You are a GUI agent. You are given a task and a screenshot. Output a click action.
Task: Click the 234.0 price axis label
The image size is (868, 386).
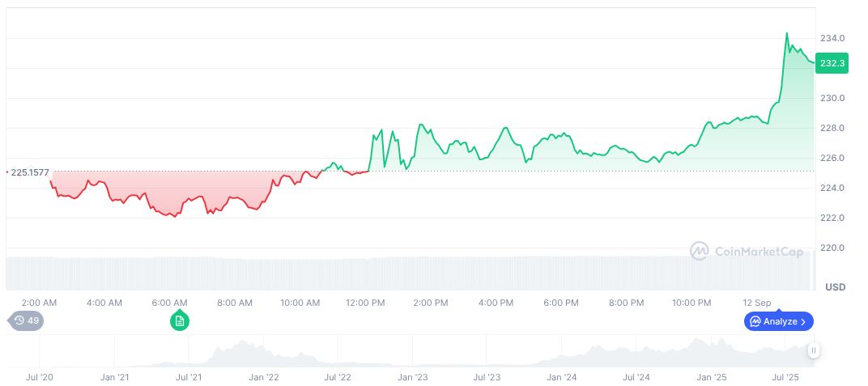coord(832,38)
